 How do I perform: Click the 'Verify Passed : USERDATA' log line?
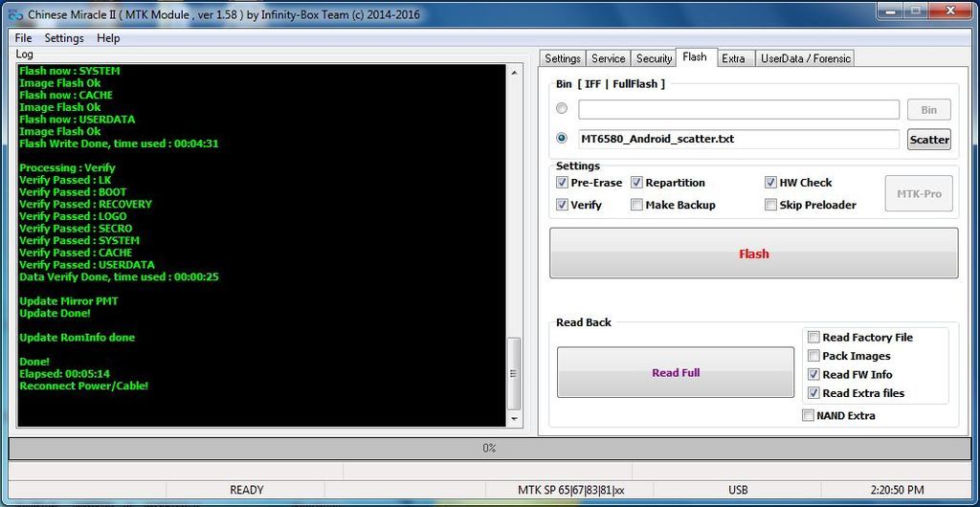[x=87, y=265]
